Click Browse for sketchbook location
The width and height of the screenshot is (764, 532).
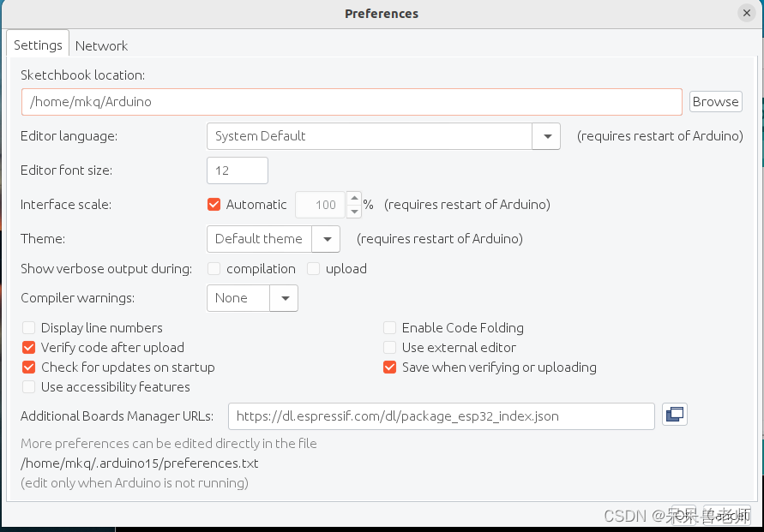tap(715, 102)
